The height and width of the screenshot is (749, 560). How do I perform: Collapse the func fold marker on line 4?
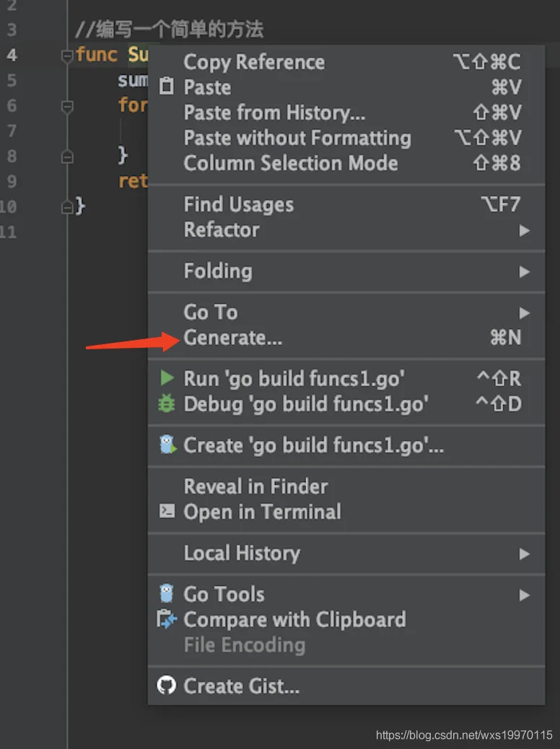pyautogui.click(x=67, y=56)
